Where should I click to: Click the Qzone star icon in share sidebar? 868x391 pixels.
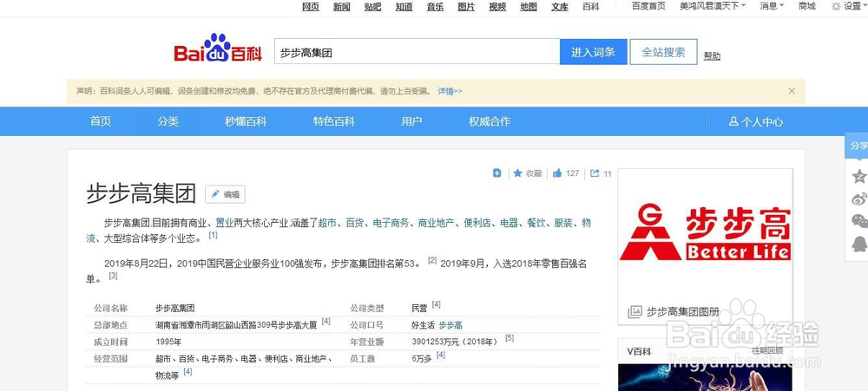click(x=859, y=176)
